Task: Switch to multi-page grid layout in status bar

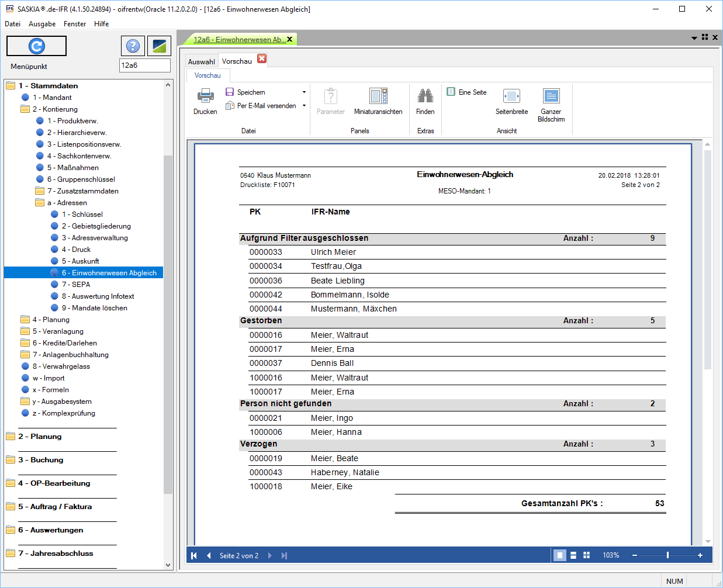Action: 586,555
